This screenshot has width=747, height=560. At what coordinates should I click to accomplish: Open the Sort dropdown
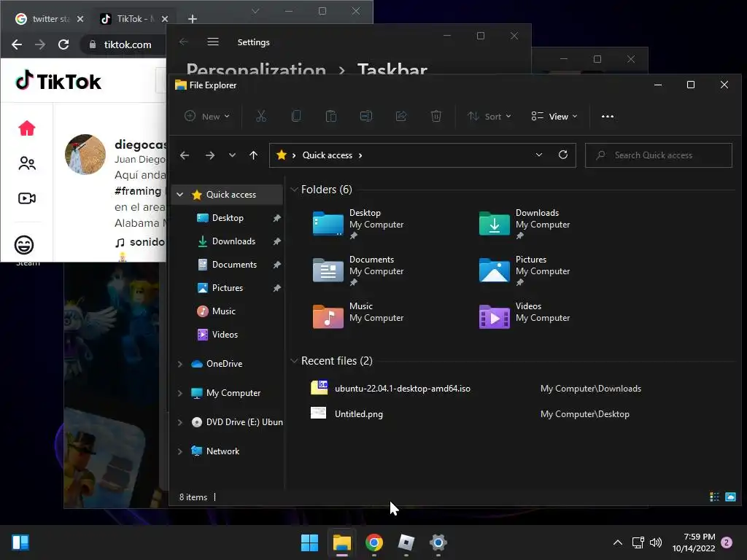(489, 116)
